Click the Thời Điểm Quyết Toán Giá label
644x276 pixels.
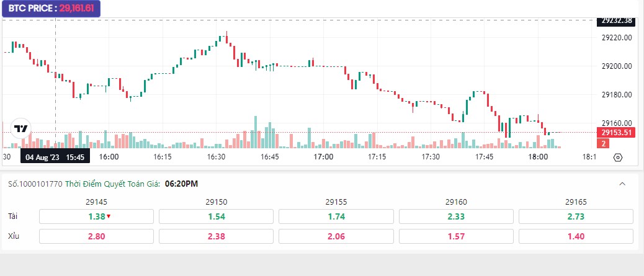[113, 184]
